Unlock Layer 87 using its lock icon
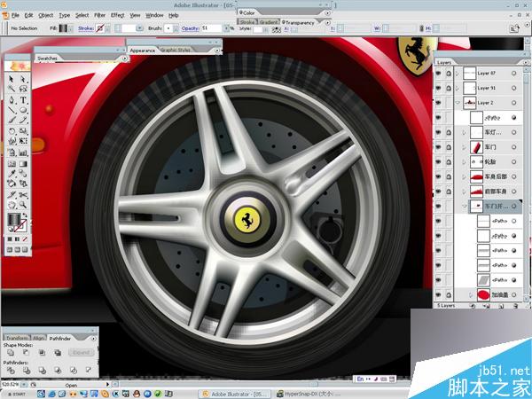 449,73
